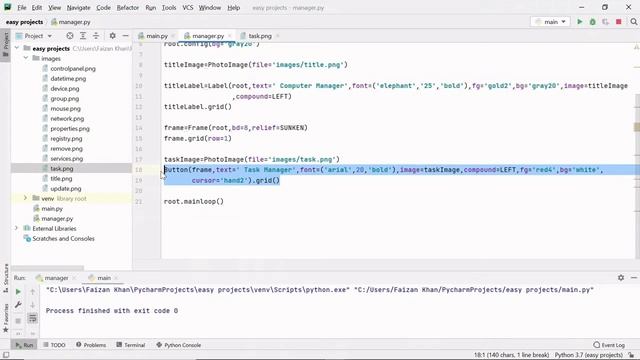The image size is (640, 360).
Task: Open the Structure side tab
Action: [5, 278]
